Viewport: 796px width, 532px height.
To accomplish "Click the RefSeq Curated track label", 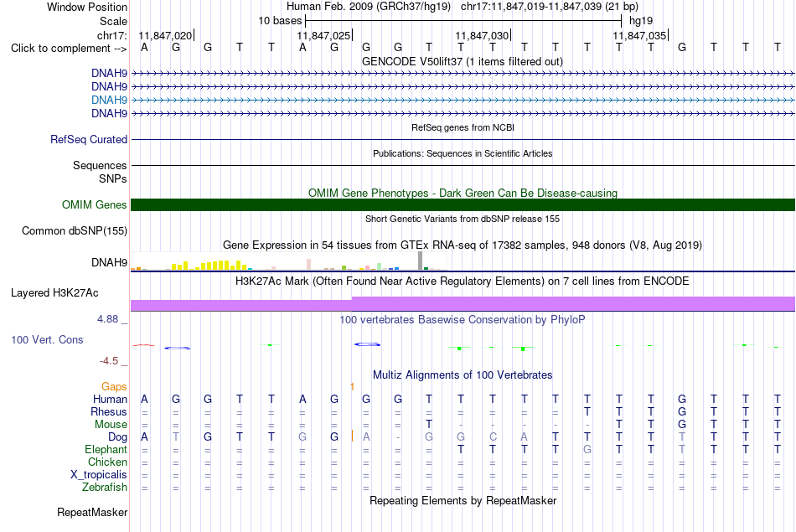I will 89,140.
